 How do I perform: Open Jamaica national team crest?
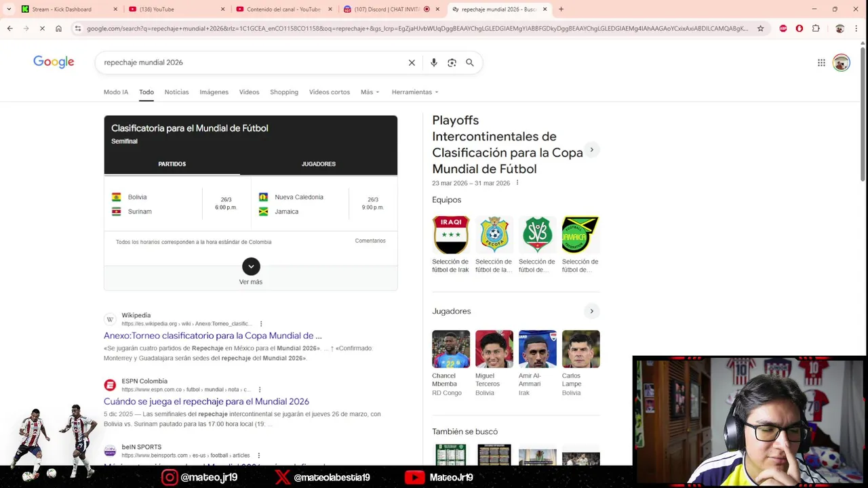[x=580, y=235]
